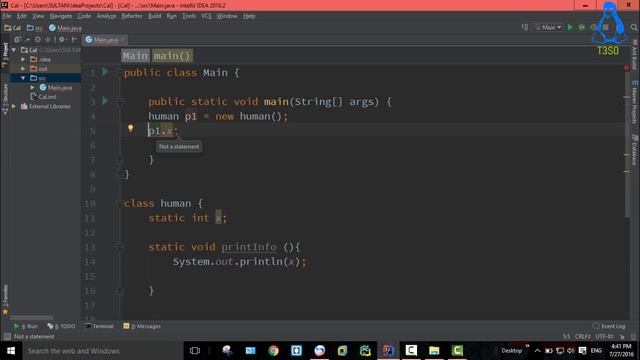640x360 pixels.
Task: Open Windows Start menu
Action: point(11,351)
